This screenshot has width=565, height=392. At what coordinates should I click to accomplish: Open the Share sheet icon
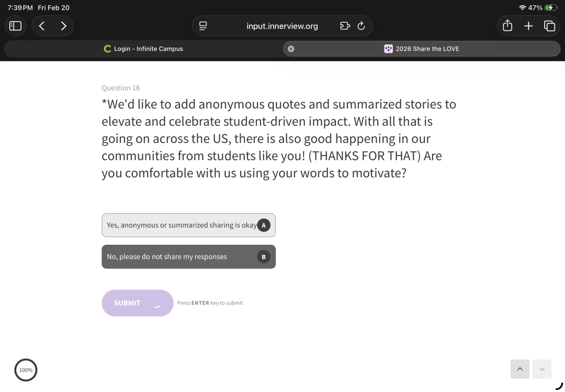click(x=508, y=26)
